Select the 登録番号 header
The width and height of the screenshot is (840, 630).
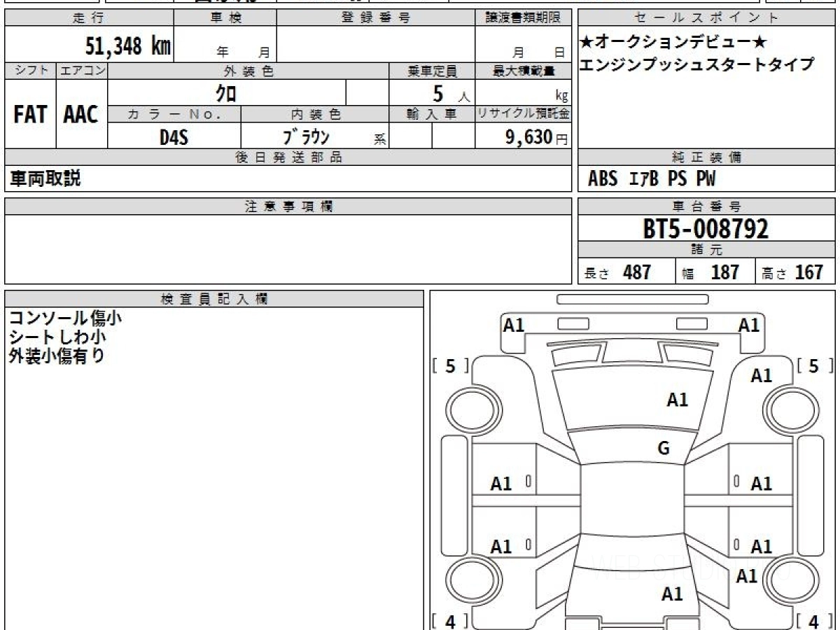(x=376, y=18)
